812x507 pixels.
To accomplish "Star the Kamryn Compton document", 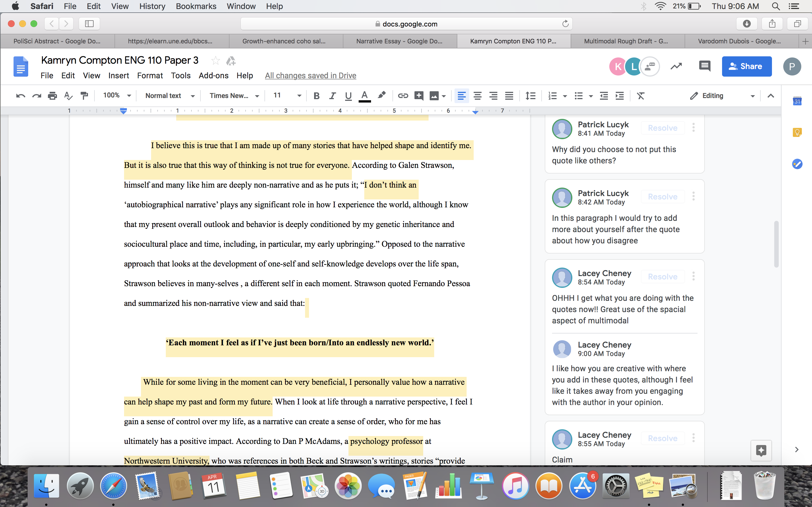I will (215, 61).
